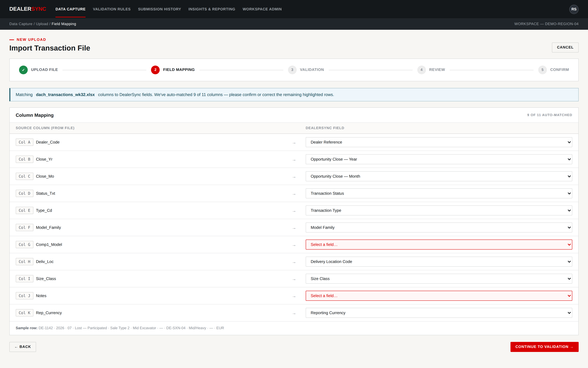Click the Column Mapping heading
The width and height of the screenshot is (588, 368).
coord(35,115)
